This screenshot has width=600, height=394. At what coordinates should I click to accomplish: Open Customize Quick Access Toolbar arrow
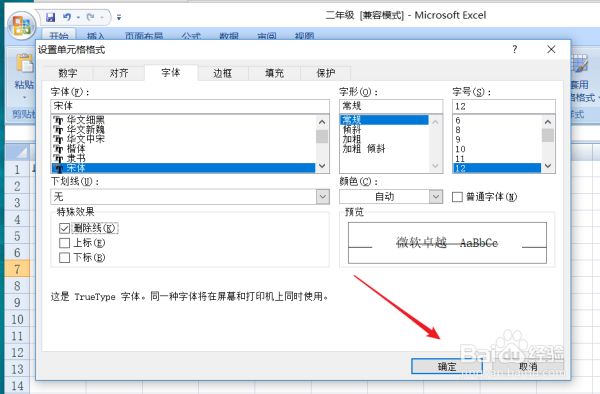tap(119, 18)
